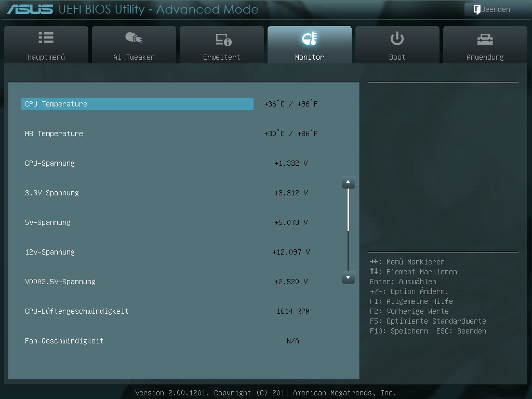Select the VDDA2.5V-Spannung entry
Image resolution: width=532 pixels, height=399 pixels.
coord(60,282)
